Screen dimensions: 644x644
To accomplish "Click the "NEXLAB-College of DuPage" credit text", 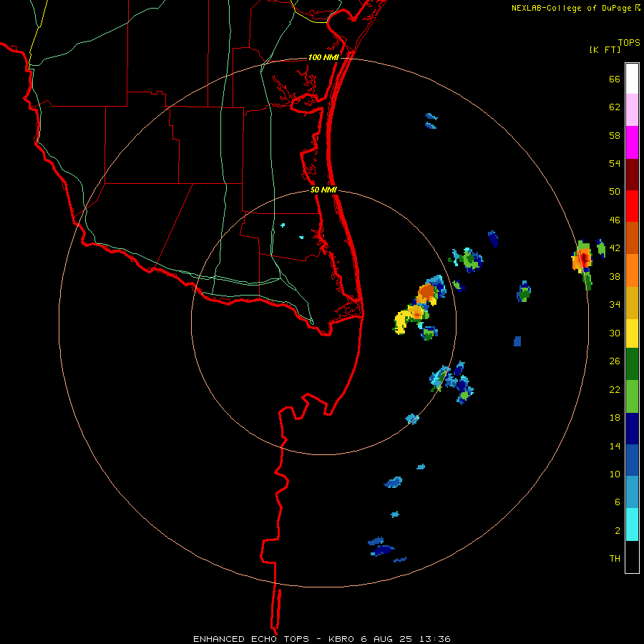I will [x=571, y=8].
